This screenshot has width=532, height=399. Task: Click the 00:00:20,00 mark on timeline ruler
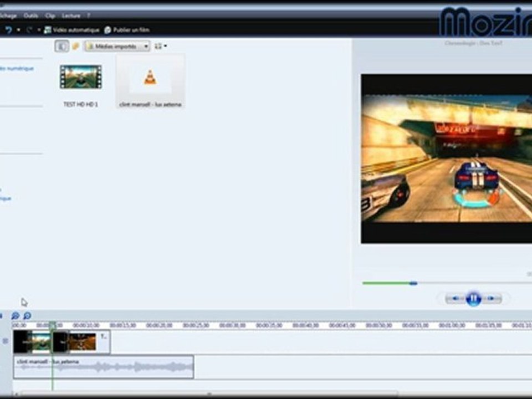coord(160,325)
